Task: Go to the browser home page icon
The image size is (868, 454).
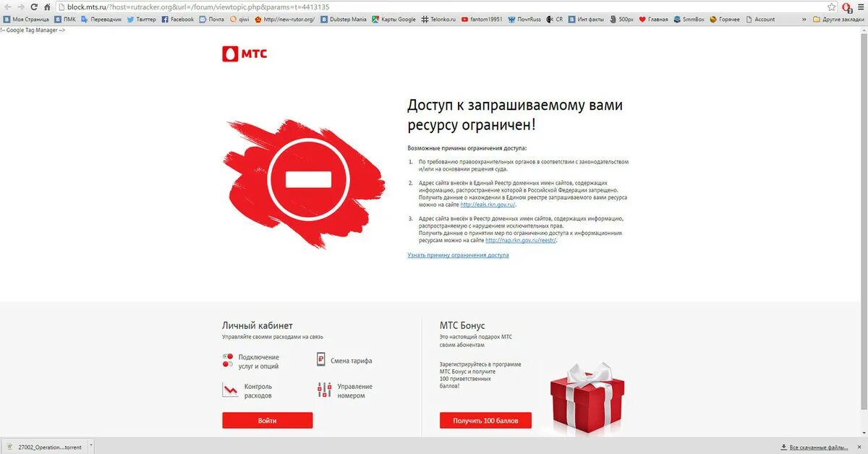Action: coord(47,7)
